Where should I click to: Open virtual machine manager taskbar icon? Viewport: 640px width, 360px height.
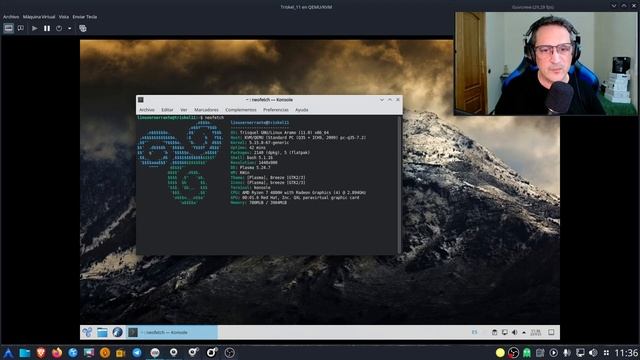coord(89,353)
